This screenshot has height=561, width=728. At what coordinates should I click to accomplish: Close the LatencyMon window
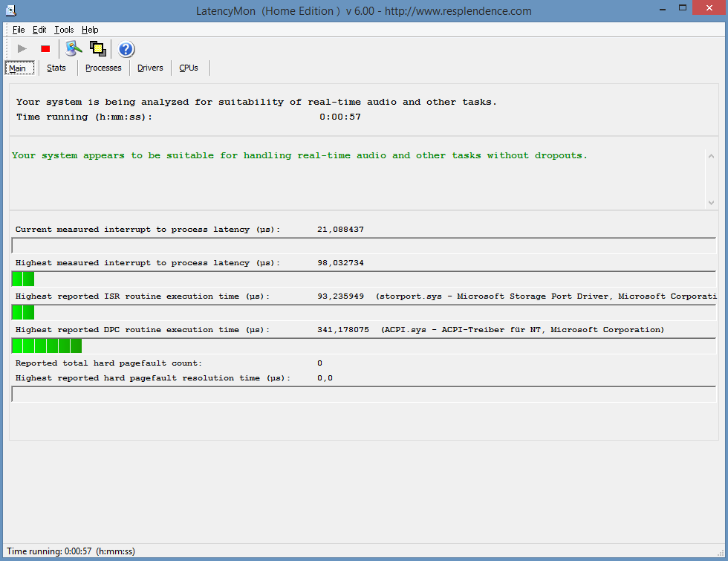(x=709, y=8)
